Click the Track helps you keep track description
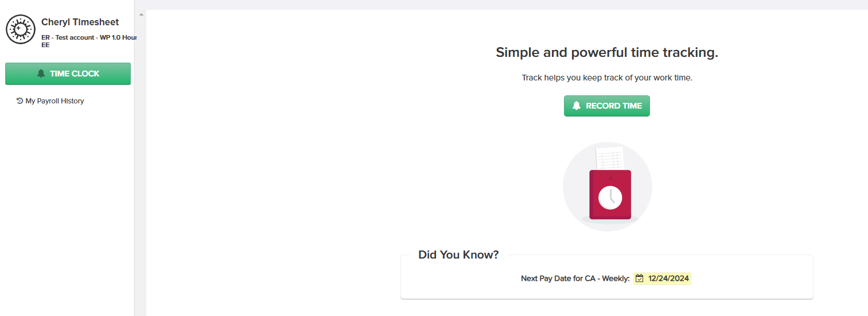The height and width of the screenshot is (316, 868). point(607,78)
